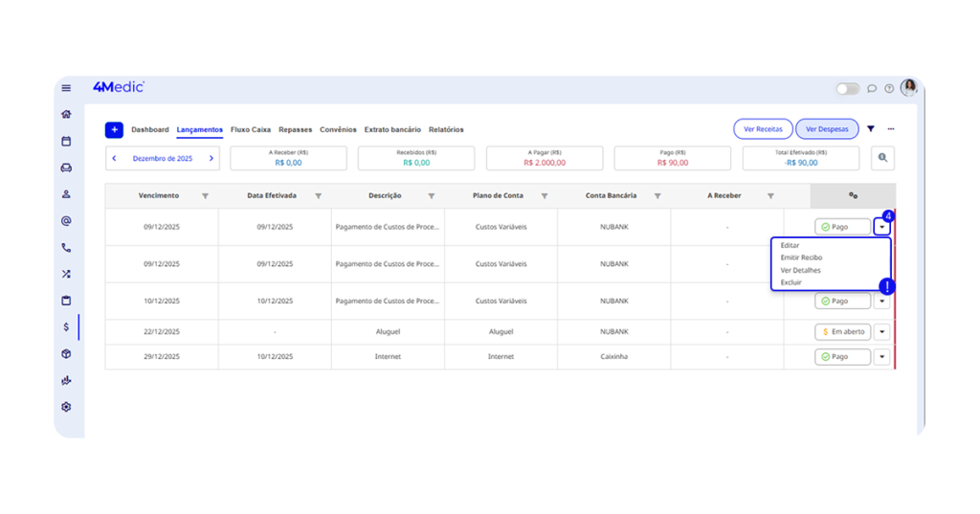
Task: Open settings gear at the sidebar bottom
Action: pyautogui.click(x=66, y=407)
